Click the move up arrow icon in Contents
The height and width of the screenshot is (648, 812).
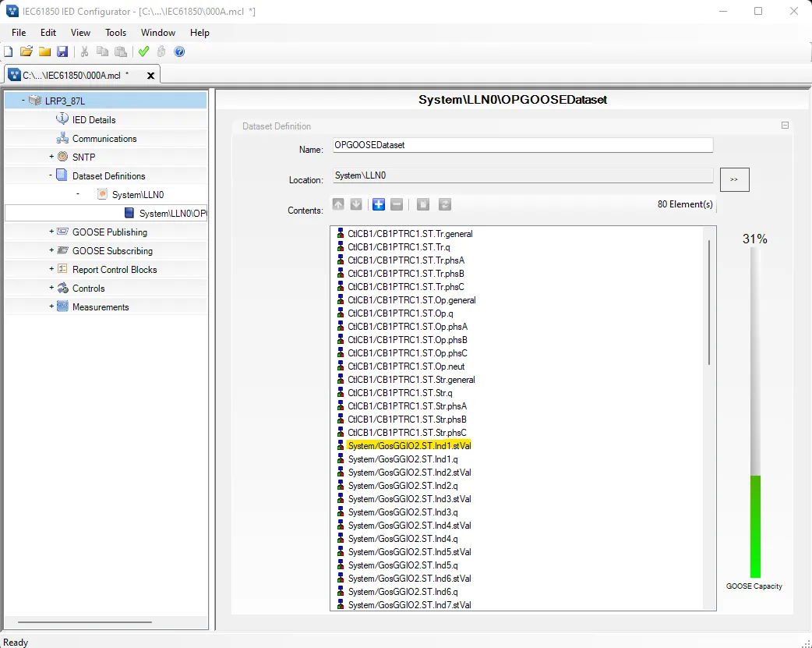pos(338,204)
